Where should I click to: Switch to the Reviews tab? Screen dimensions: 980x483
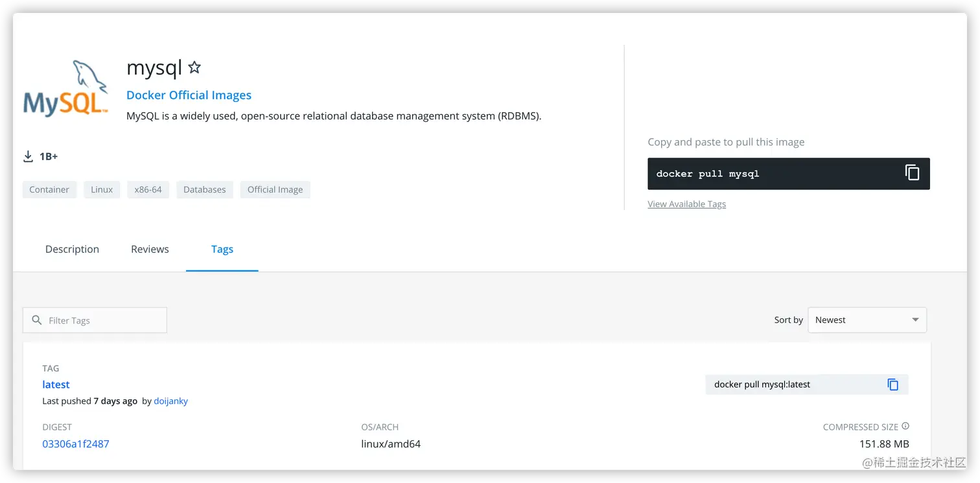click(x=150, y=250)
